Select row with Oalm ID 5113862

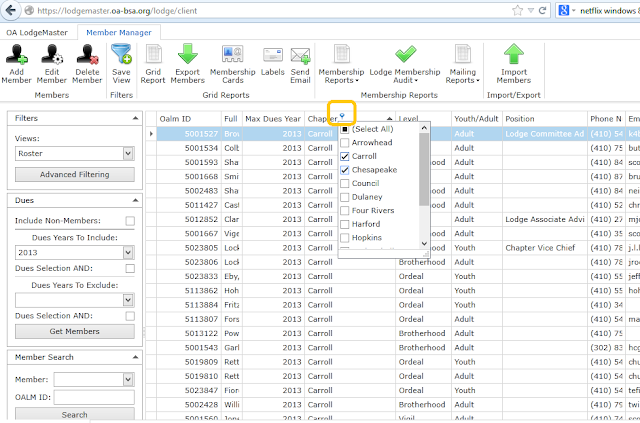click(x=393, y=291)
